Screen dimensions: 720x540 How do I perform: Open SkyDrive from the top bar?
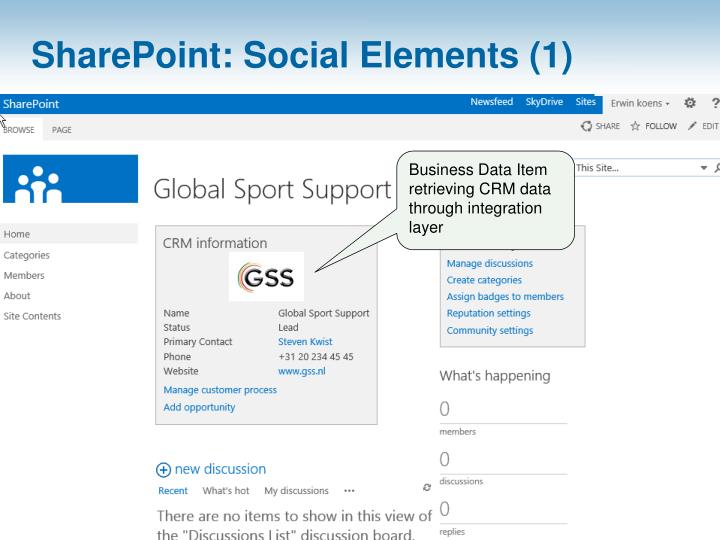coord(544,102)
